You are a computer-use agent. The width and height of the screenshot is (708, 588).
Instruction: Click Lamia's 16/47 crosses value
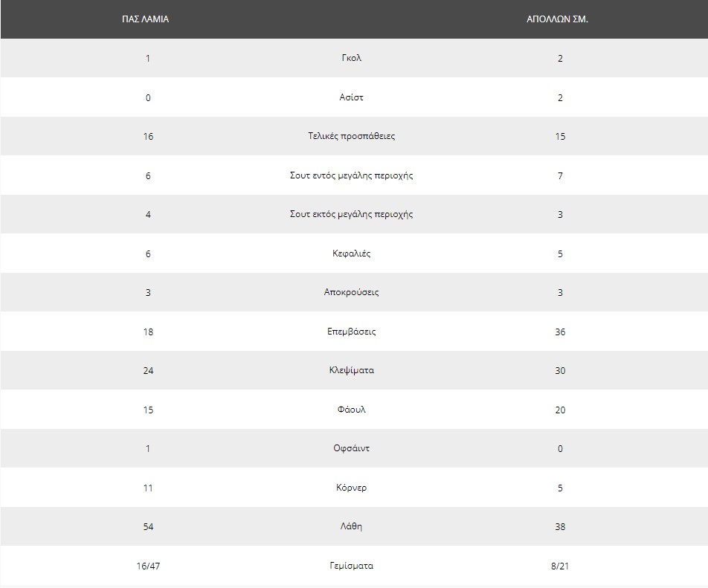click(148, 566)
